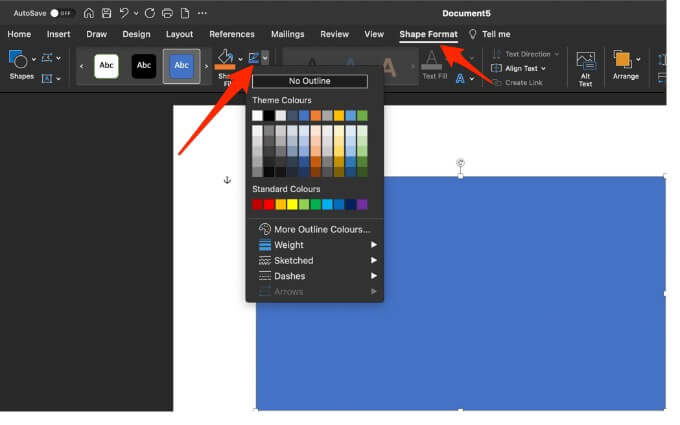Open the Shape Fill dropdown arrow
Image resolution: width=680 pixels, height=425 pixels.
pos(240,59)
